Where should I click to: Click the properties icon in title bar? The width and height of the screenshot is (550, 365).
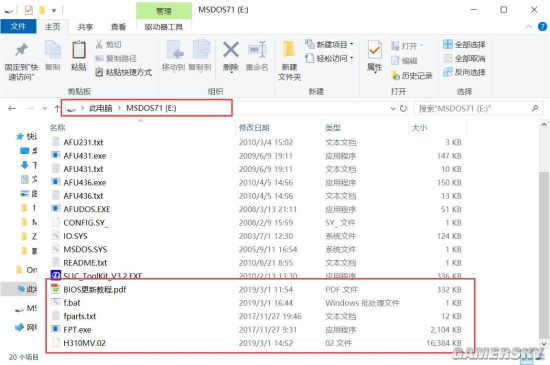point(29,10)
